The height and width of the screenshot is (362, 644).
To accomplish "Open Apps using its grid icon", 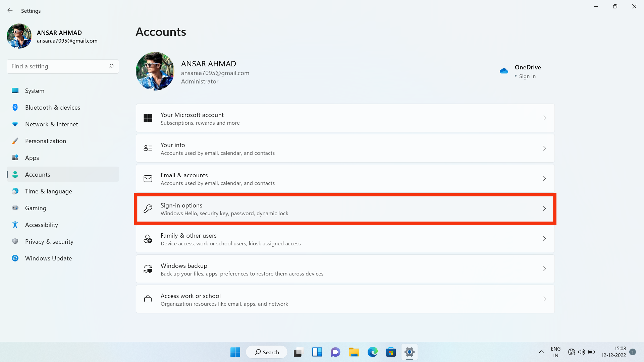I will coord(15,158).
